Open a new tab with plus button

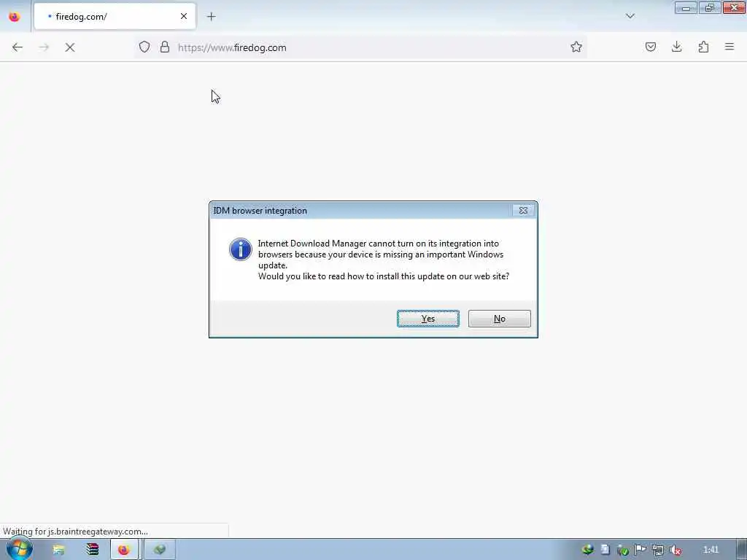(x=211, y=17)
